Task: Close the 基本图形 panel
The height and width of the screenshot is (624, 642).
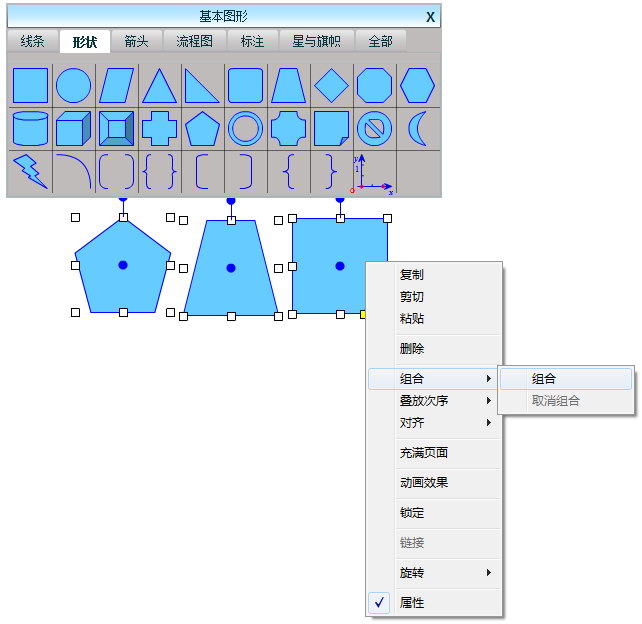Action: [x=430, y=17]
